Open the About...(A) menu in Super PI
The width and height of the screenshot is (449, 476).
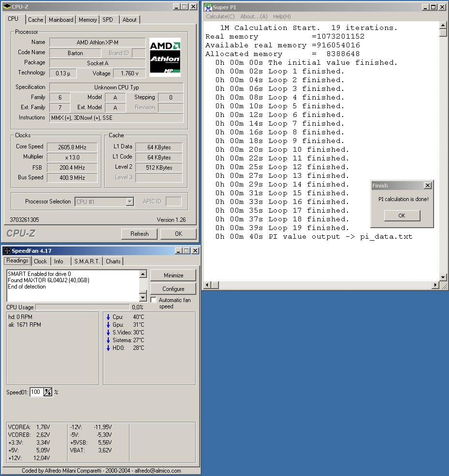[x=254, y=16]
